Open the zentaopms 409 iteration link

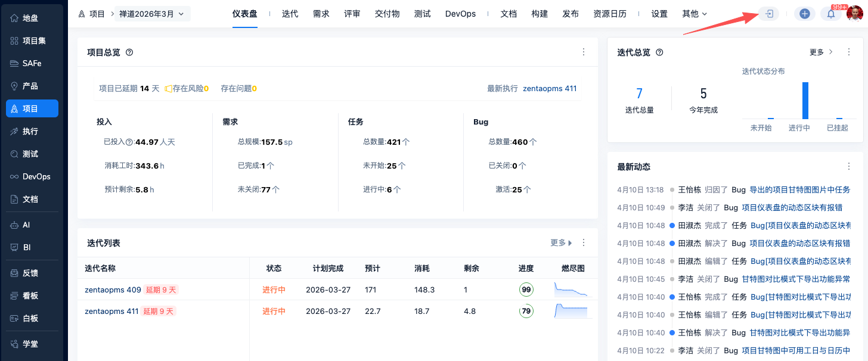click(113, 290)
